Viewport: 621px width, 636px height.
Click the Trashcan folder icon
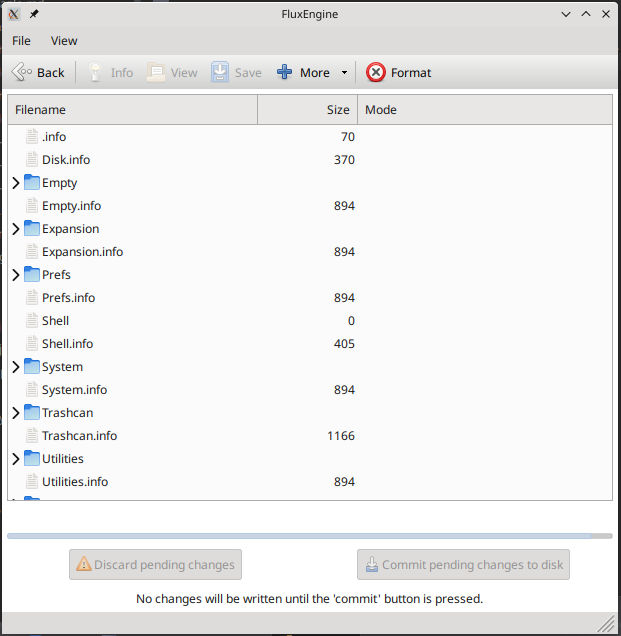tap(32, 413)
